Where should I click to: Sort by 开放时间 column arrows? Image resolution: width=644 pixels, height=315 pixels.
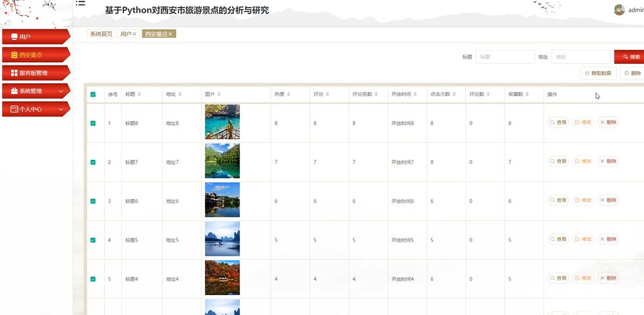click(415, 94)
